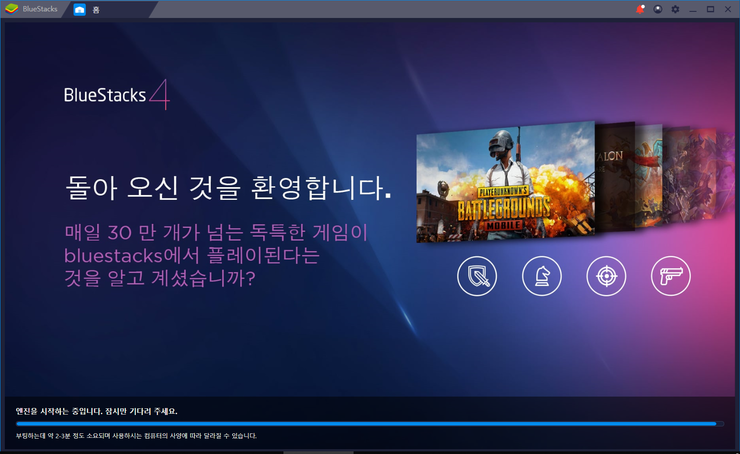Click the boot time 2-3분 notice text
This screenshot has width=740, height=454.
pos(136,436)
